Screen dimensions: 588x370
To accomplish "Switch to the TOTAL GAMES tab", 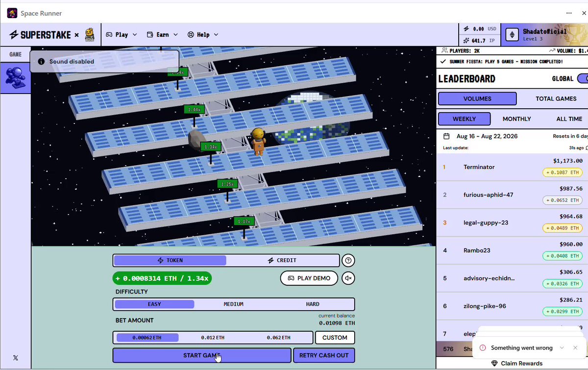I will (556, 99).
